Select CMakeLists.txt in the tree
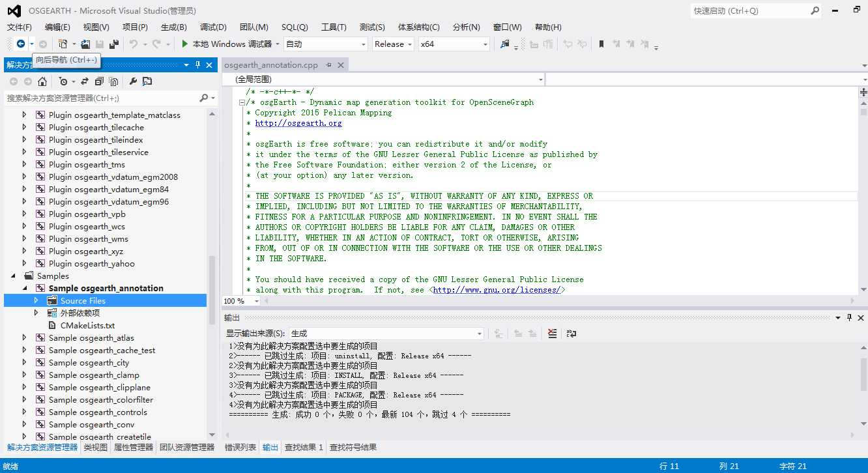 (x=87, y=325)
